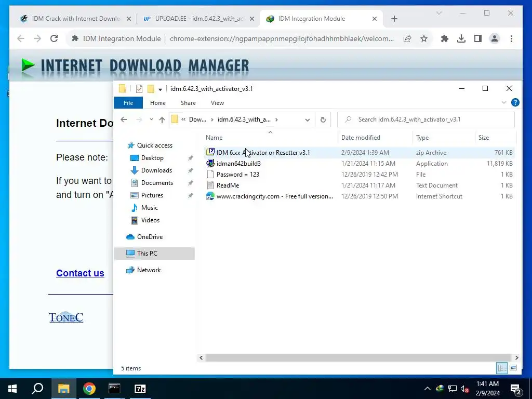The width and height of the screenshot is (532, 399).
Task: Open 7-Zip from the taskbar
Action: click(140, 389)
